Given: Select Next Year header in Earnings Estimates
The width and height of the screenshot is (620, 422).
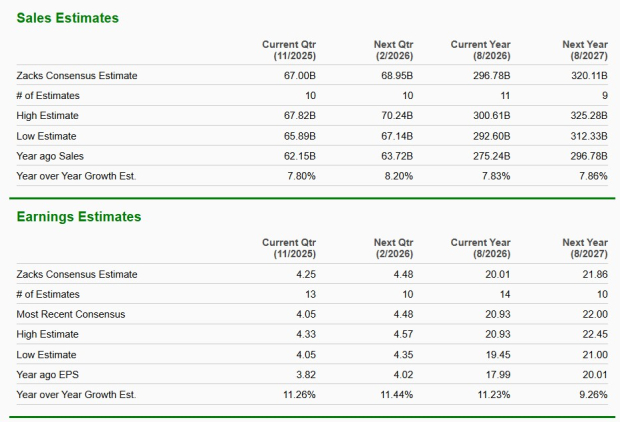Looking at the screenshot, I should [585, 248].
